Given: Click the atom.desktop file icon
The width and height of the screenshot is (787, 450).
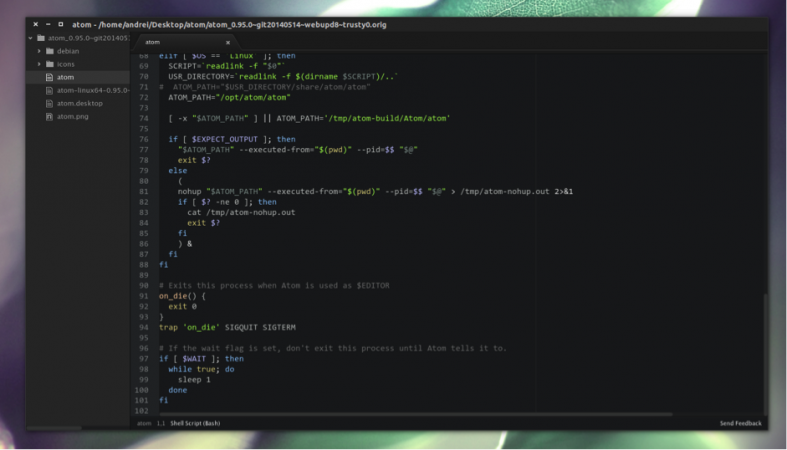Looking at the screenshot, I should [49, 103].
